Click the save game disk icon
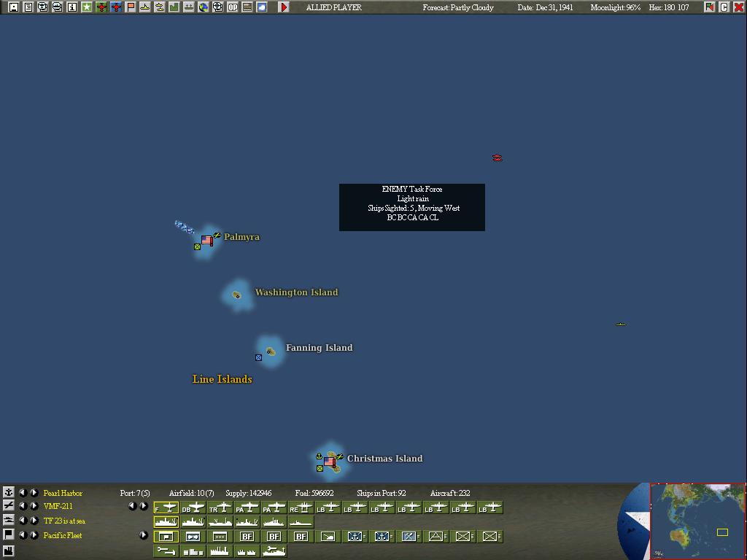 (13, 7)
